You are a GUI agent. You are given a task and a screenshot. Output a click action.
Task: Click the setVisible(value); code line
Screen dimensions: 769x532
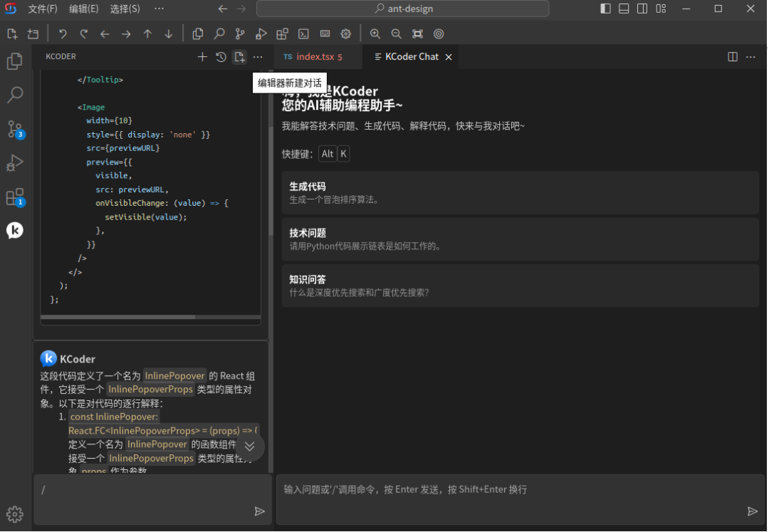(146, 217)
